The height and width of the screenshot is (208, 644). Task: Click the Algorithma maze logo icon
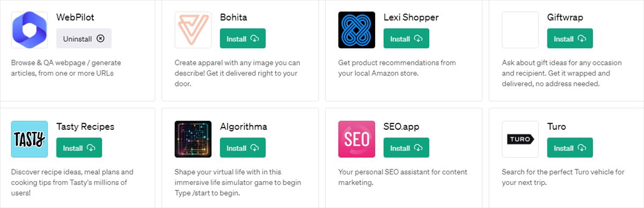(193, 139)
